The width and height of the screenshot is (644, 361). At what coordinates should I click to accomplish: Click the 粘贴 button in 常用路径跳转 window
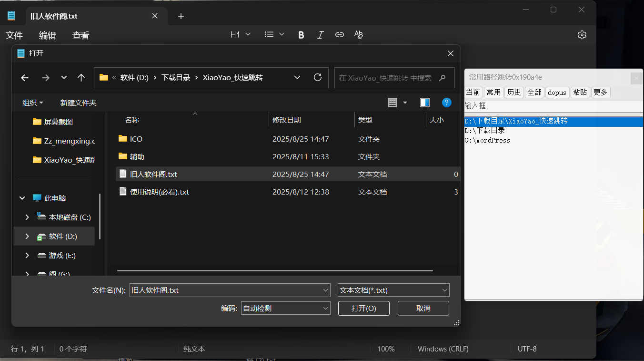(x=580, y=92)
